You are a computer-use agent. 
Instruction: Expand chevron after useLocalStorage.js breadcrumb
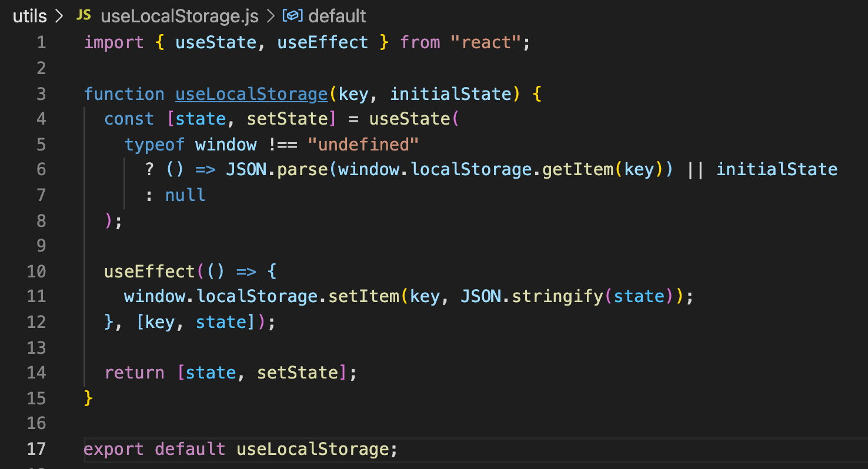tap(271, 16)
